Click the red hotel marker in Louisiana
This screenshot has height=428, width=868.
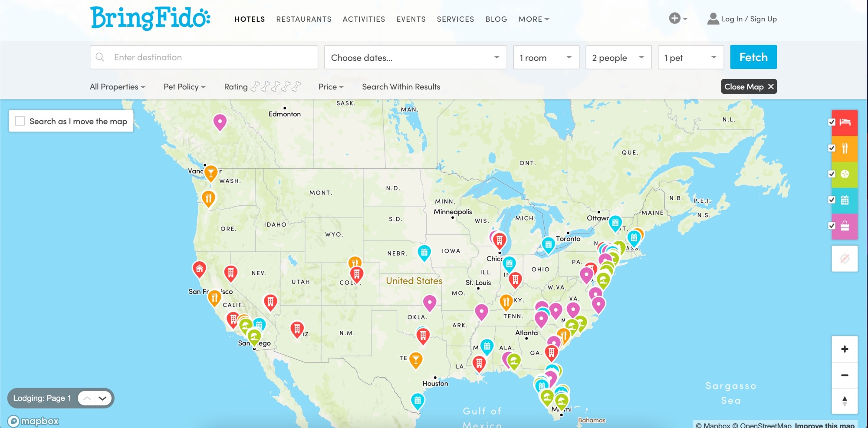click(x=479, y=363)
